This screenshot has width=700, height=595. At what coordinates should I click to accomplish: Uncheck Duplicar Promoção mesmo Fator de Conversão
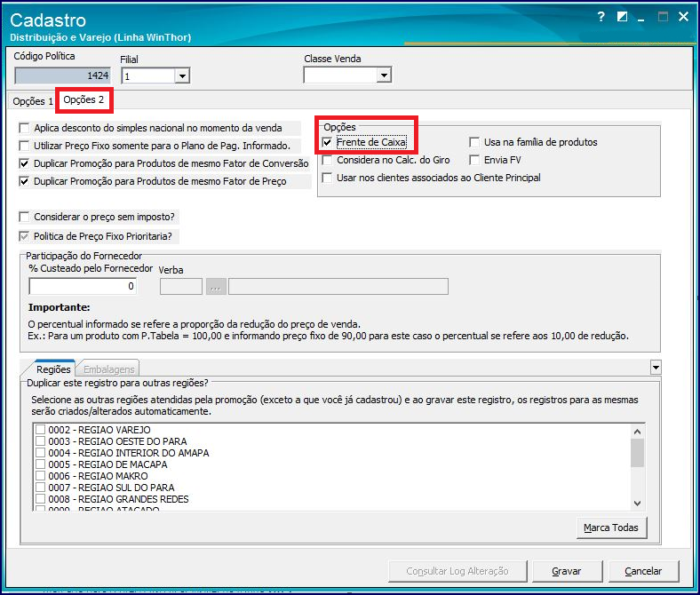(x=24, y=163)
